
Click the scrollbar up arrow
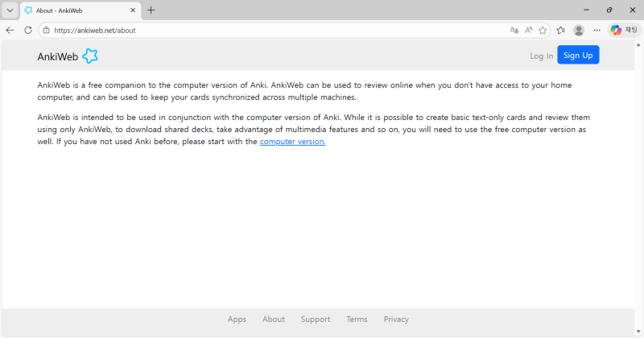[638, 45]
